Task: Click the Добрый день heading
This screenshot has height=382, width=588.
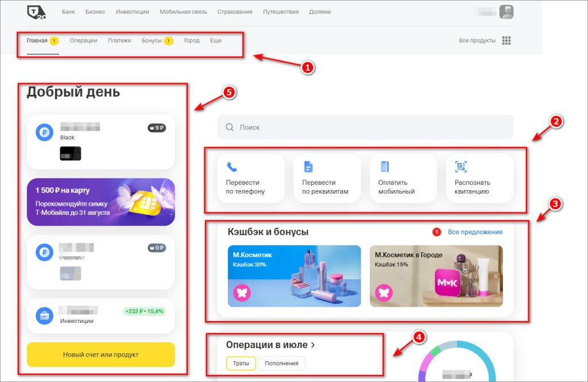Action: [x=73, y=92]
